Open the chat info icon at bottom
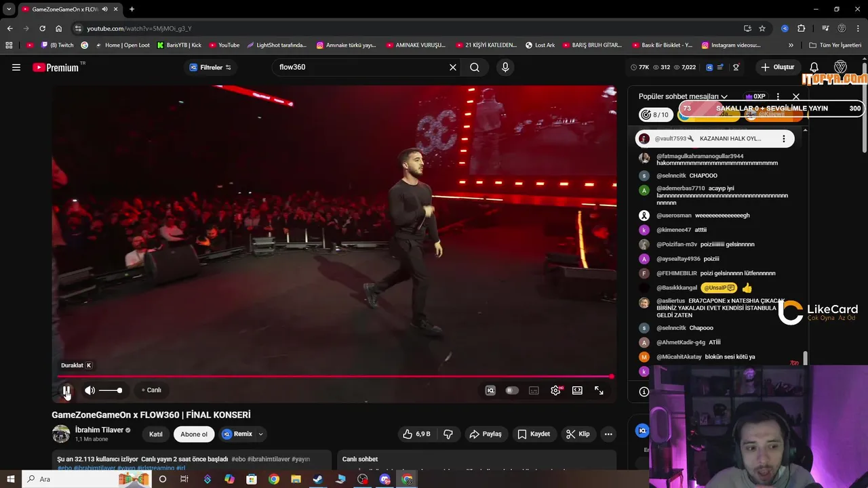Image resolution: width=868 pixels, height=488 pixels. [644, 392]
